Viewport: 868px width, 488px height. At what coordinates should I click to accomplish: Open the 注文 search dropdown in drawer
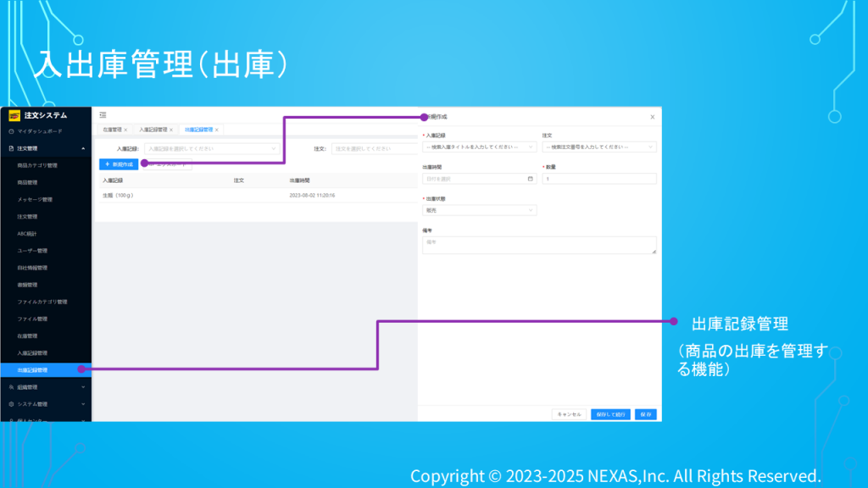(x=599, y=147)
